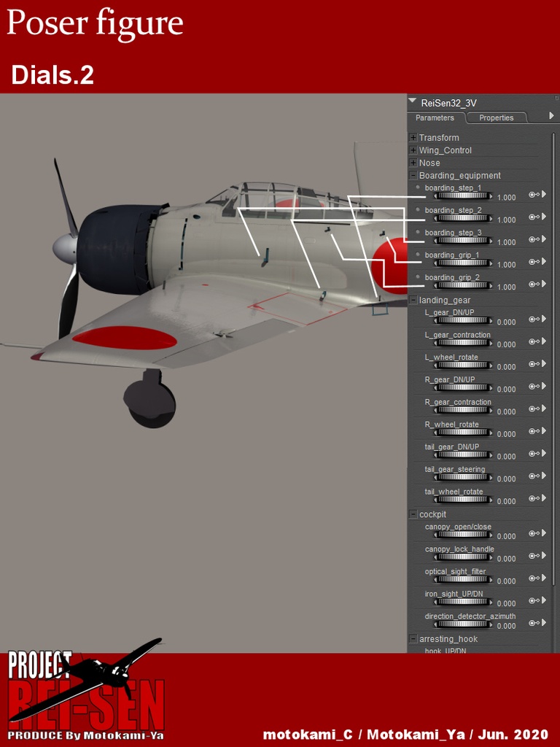Click the key icon for L_gear_DN/UP
This screenshot has width=560, height=747.
tap(534, 320)
